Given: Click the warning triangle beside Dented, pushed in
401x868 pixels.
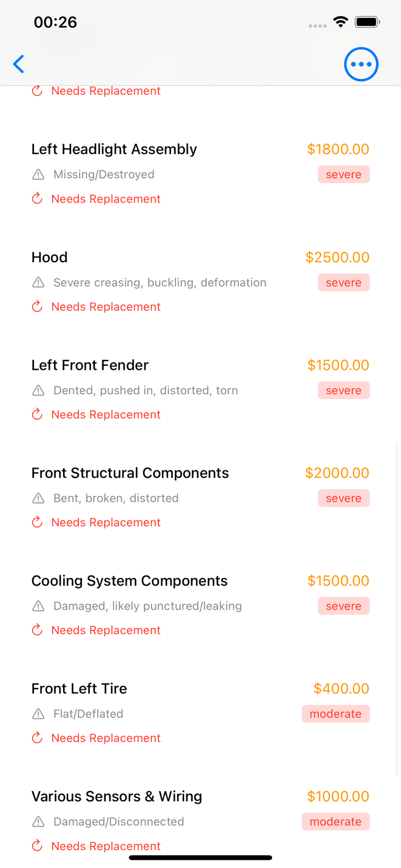Looking at the screenshot, I should (38, 391).
